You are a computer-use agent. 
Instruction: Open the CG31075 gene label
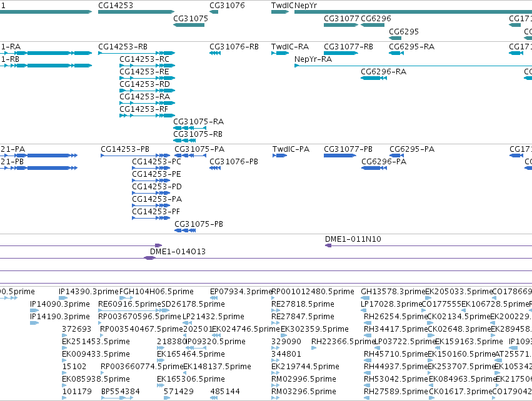190,19
